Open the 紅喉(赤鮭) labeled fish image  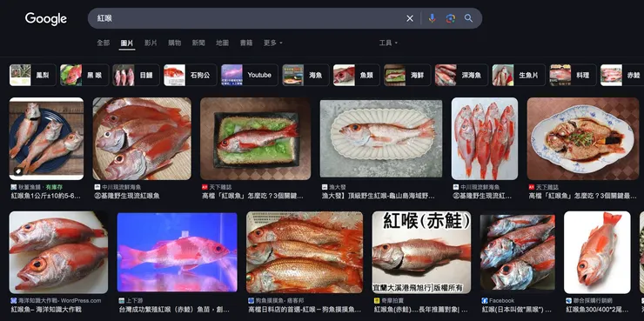[421, 252]
